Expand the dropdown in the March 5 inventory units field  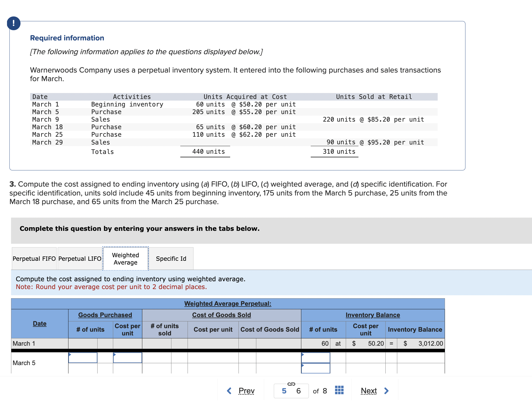click(x=315, y=358)
